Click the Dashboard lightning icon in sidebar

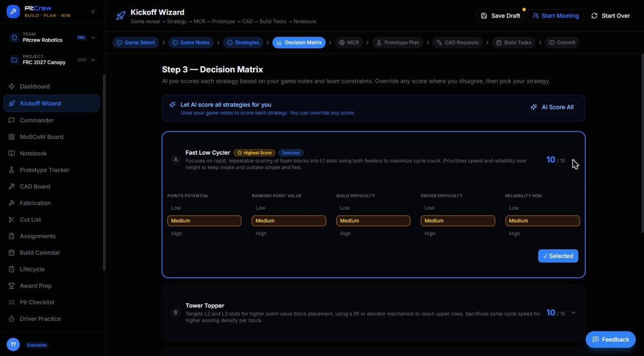coord(12,86)
